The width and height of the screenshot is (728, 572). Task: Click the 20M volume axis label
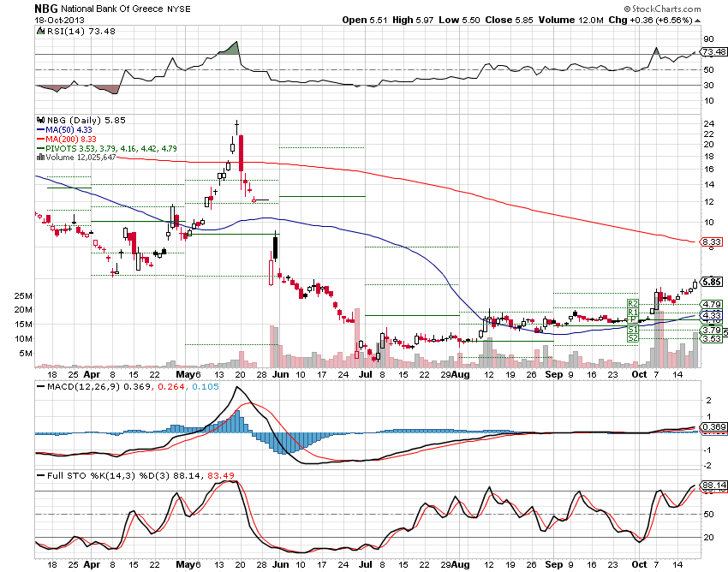(23, 310)
